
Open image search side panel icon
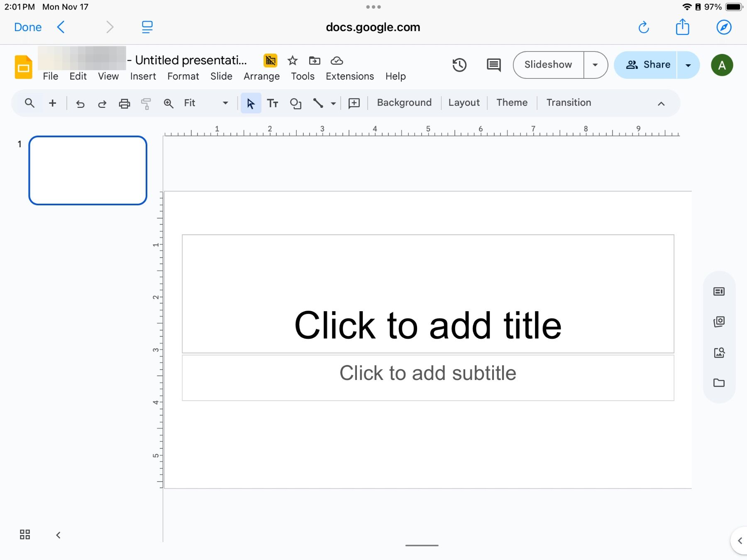719,353
